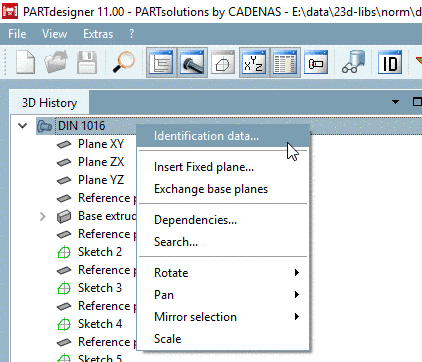
Task: Click the PARTdesigner application logo icon
Action: pyautogui.click(x=10, y=11)
